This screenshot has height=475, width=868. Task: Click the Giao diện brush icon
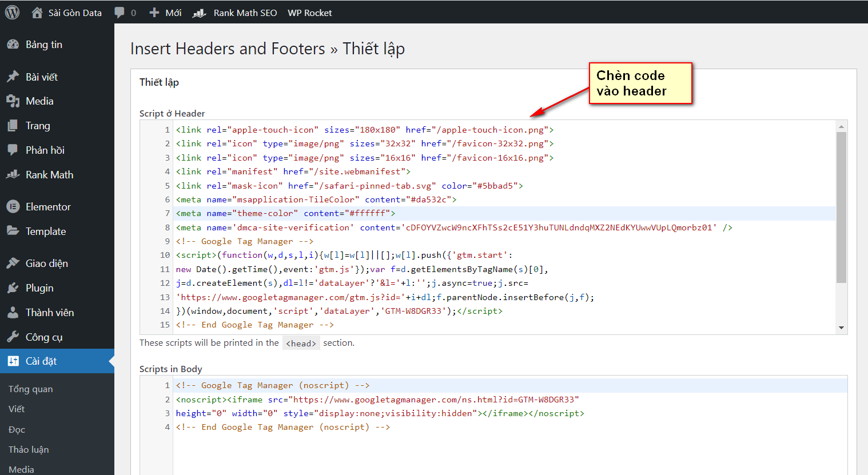tap(13, 264)
